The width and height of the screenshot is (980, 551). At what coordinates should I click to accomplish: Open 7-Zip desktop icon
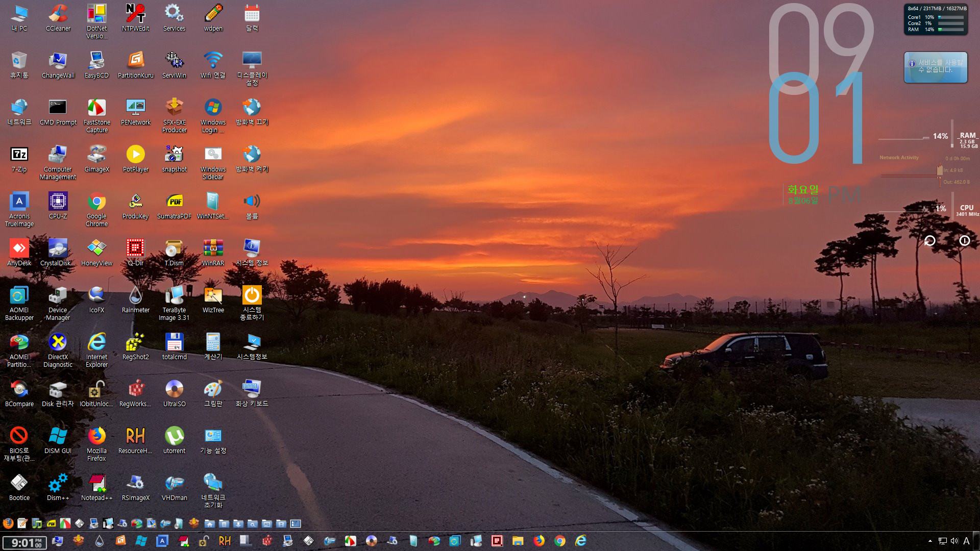coord(19,159)
